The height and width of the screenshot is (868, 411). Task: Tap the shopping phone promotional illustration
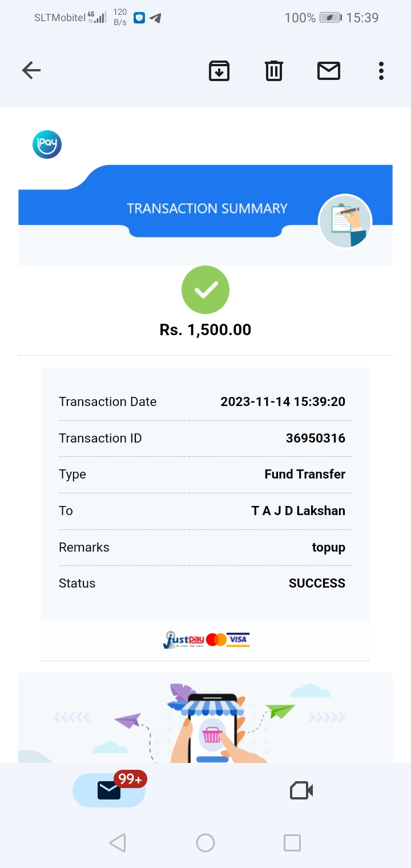[x=212, y=725]
